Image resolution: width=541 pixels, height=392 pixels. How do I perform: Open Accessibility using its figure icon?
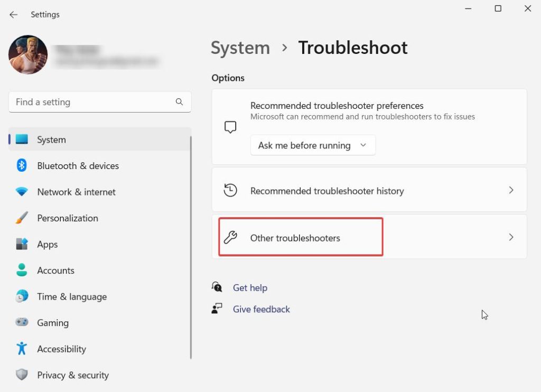tap(22, 349)
